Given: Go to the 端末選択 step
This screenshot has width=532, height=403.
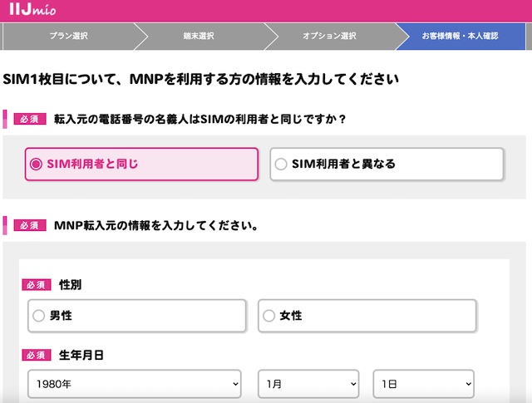Looking at the screenshot, I should tap(199, 37).
